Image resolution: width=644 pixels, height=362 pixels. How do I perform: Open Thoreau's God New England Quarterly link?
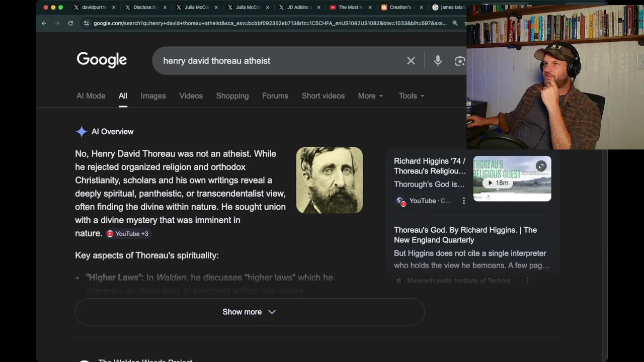[x=465, y=235]
